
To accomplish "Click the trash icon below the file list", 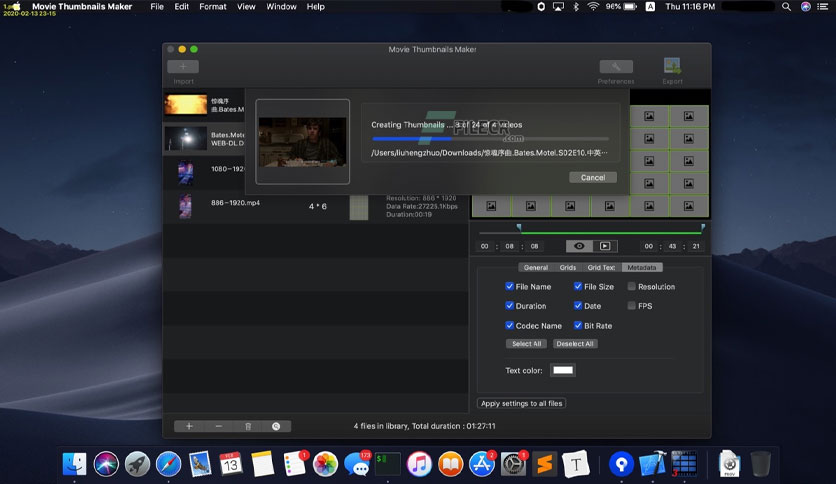I will [x=248, y=426].
